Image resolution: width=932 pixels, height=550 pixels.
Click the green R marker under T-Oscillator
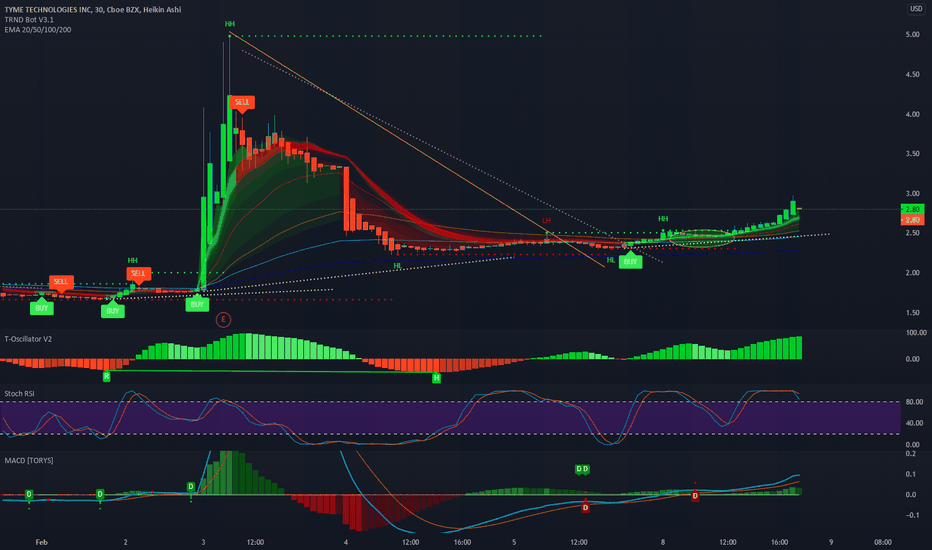[x=106, y=376]
